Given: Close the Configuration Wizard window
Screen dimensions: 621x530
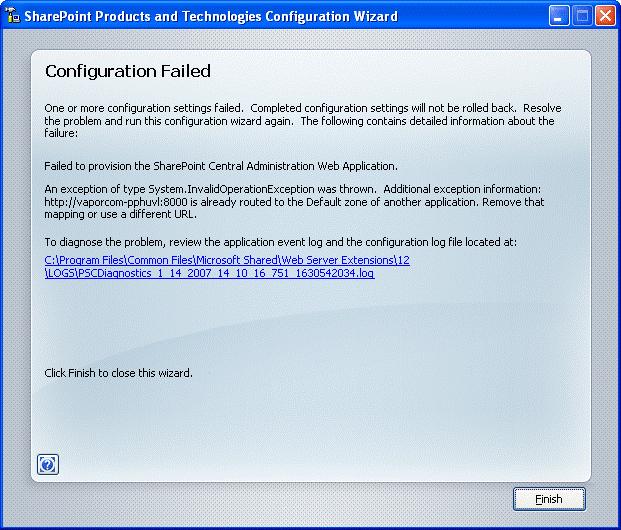Looking at the screenshot, I should pos(605,16).
